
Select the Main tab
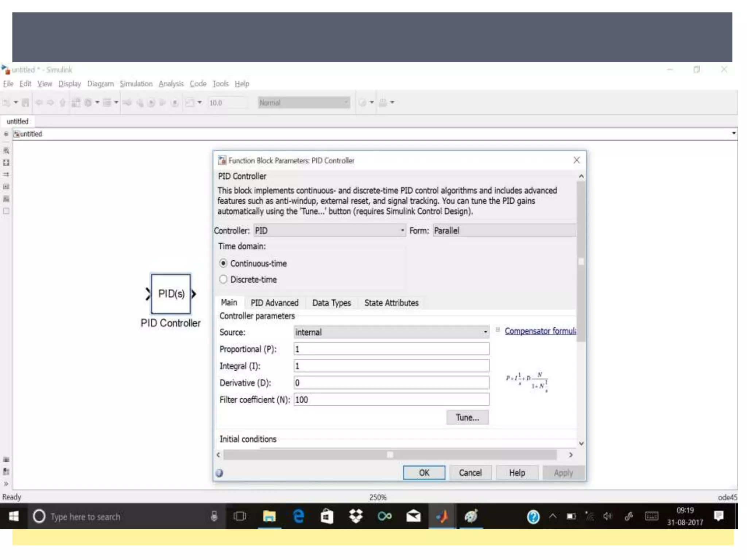coord(229,303)
